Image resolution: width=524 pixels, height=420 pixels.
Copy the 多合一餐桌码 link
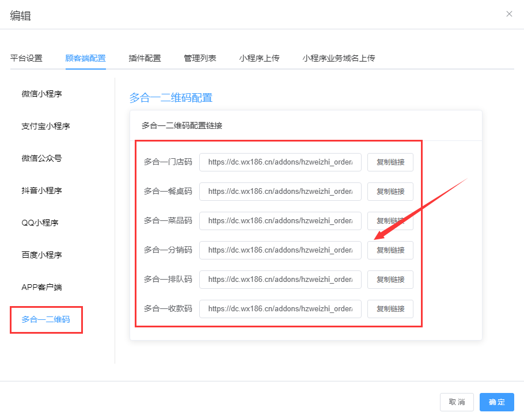pyautogui.click(x=390, y=192)
